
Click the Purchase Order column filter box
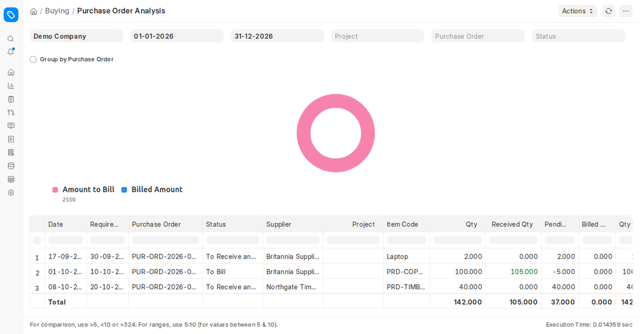[x=166, y=240]
